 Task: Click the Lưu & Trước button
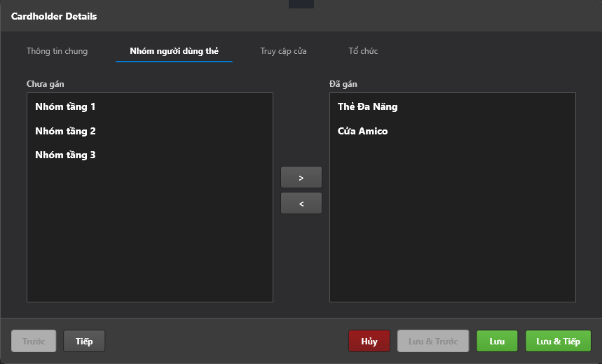(433, 341)
